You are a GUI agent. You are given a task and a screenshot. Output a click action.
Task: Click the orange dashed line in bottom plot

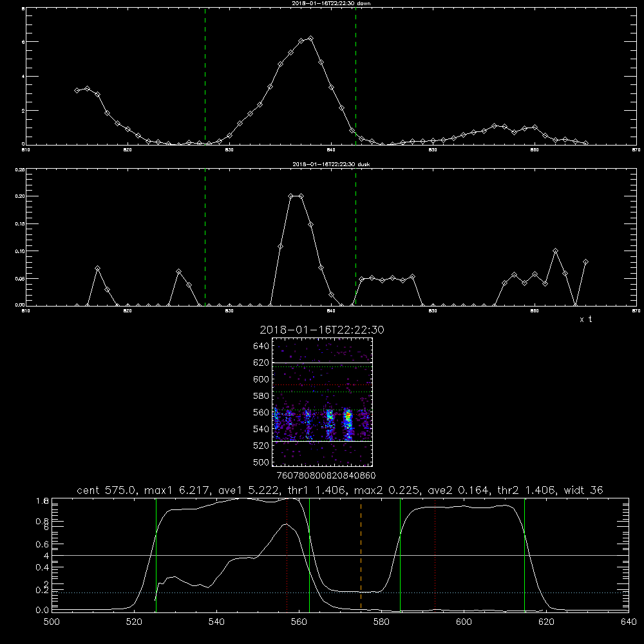361,554
